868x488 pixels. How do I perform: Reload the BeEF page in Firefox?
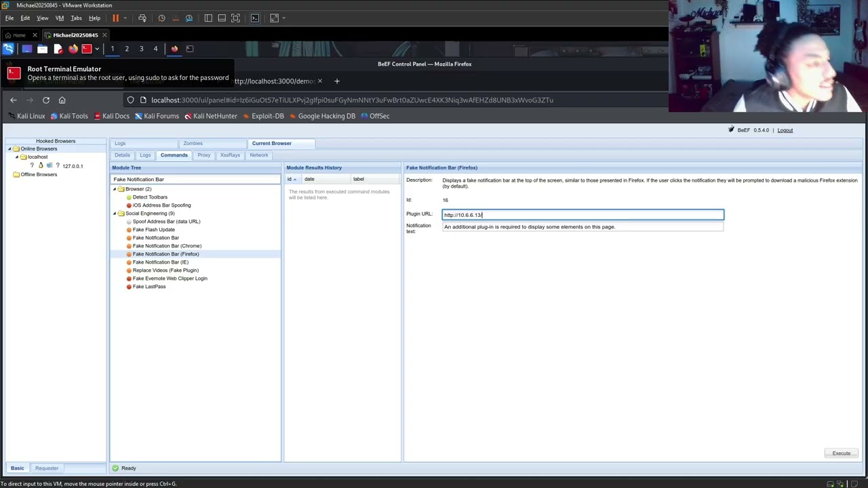(46, 100)
